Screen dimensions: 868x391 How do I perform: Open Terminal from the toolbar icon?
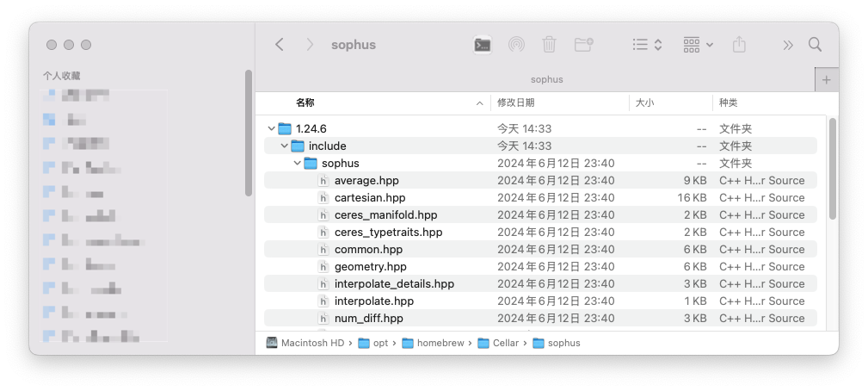[x=483, y=45]
